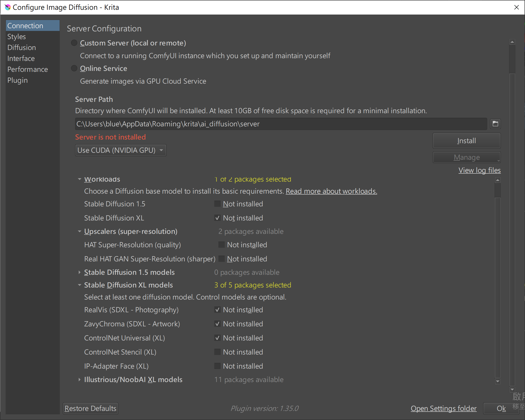Open the Connection settings page
Viewport: 525px width, 420px height.
click(x=33, y=25)
